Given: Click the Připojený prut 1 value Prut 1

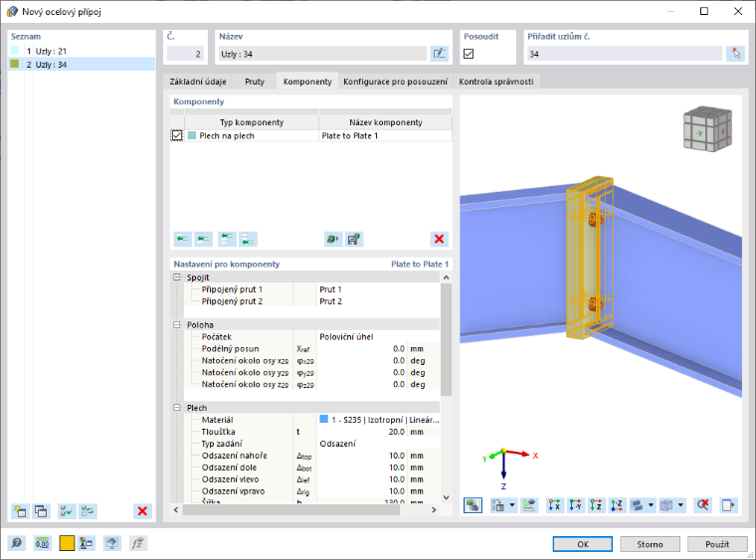Looking at the screenshot, I should [x=330, y=289].
